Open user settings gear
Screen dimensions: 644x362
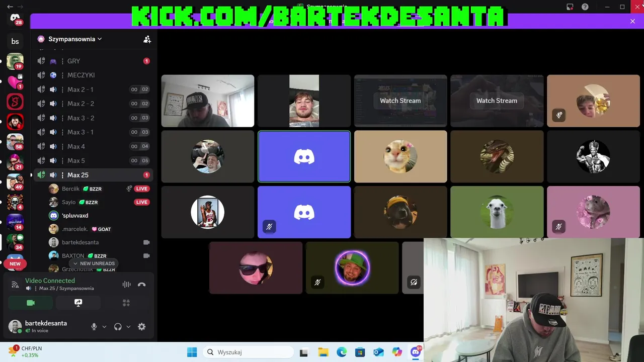tap(142, 327)
